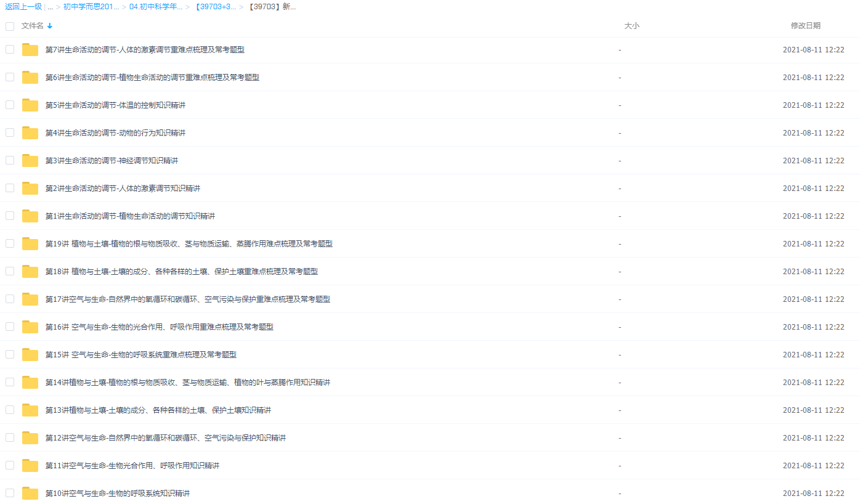Image resolution: width=860 pixels, height=504 pixels.
Task: Open the 第12讲 air pollution folder icon
Action: coord(30,437)
